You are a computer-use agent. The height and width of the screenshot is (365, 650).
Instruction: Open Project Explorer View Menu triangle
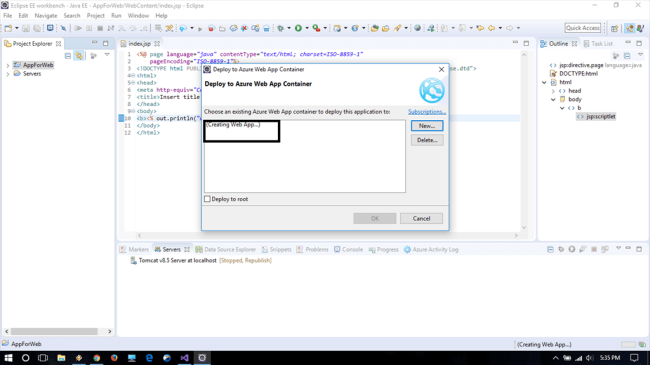point(107,55)
